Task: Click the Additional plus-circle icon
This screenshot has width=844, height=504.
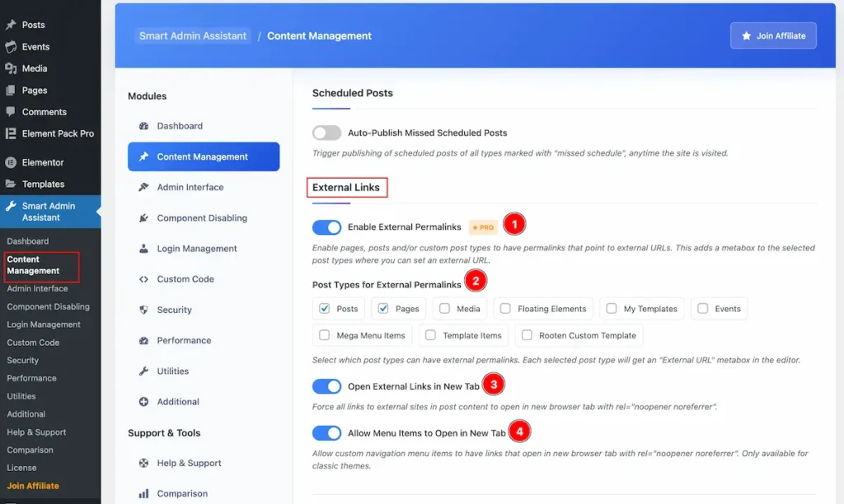Action: click(x=143, y=402)
